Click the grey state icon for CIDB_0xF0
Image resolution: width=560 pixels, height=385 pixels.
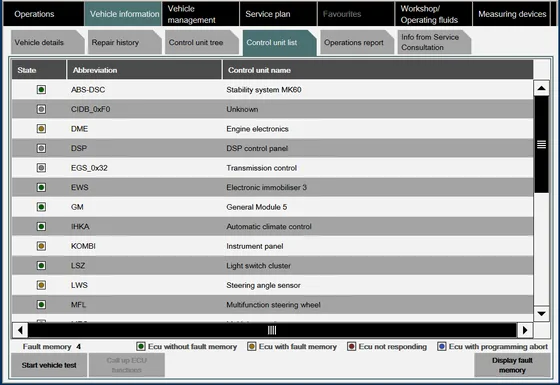coord(41,109)
